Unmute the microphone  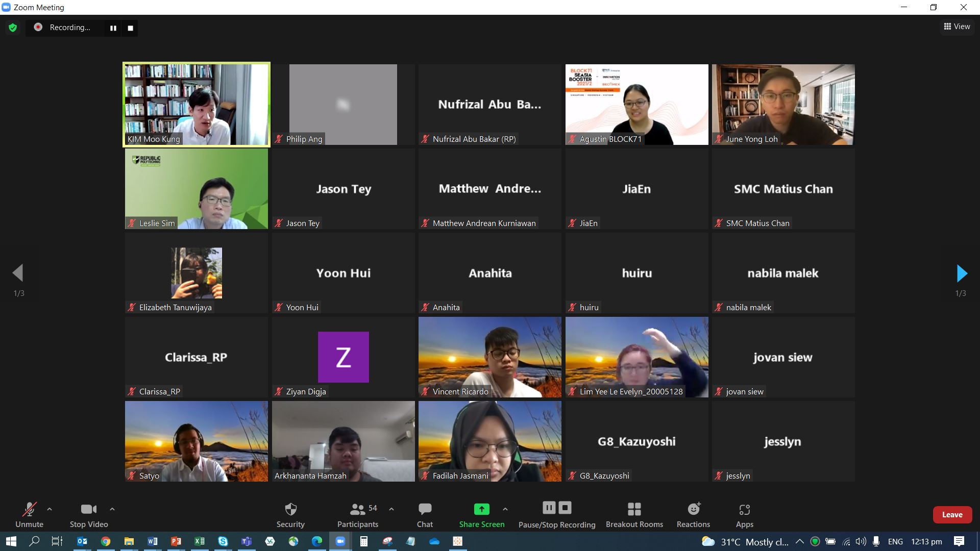click(x=29, y=514)
